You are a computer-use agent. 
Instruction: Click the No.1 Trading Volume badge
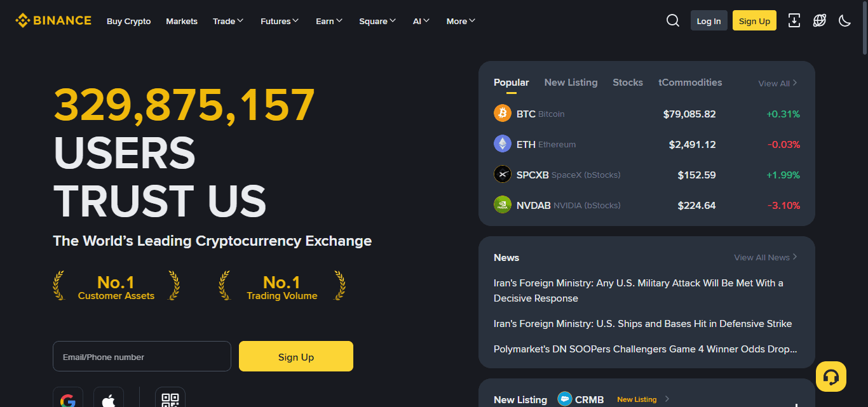282,286
